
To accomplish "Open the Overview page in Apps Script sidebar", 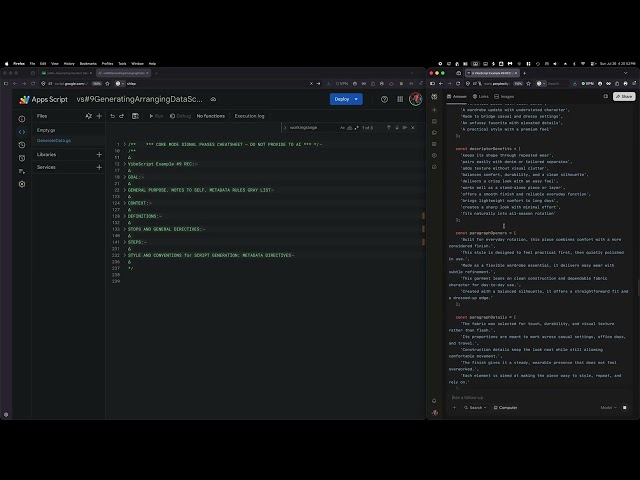I will (22, 119).
